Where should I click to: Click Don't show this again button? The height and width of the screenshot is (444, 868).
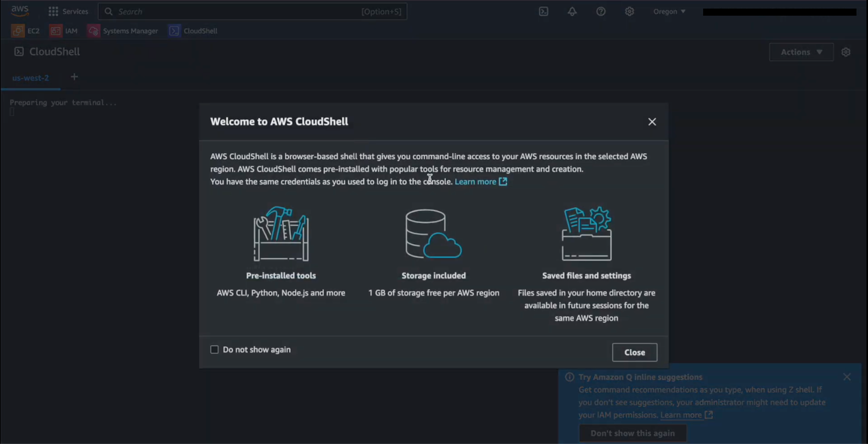(633, 433)
